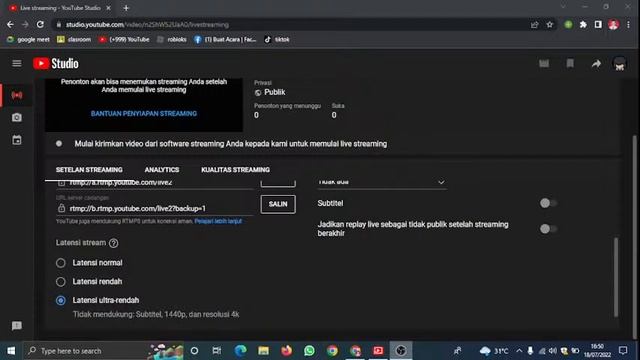
Task: Click the browser back arrow
Action: coord(10,24)
